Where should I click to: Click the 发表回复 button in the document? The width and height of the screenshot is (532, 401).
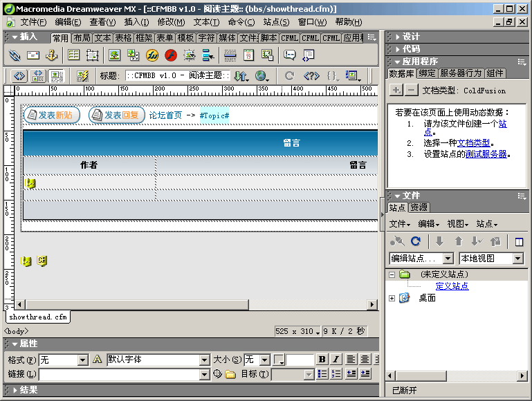point(117,115)
